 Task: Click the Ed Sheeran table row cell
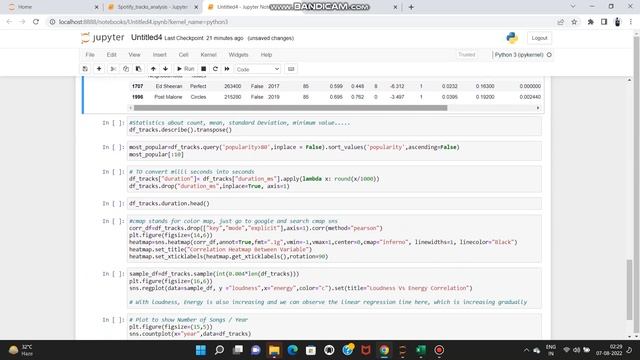tap(169, 86)
